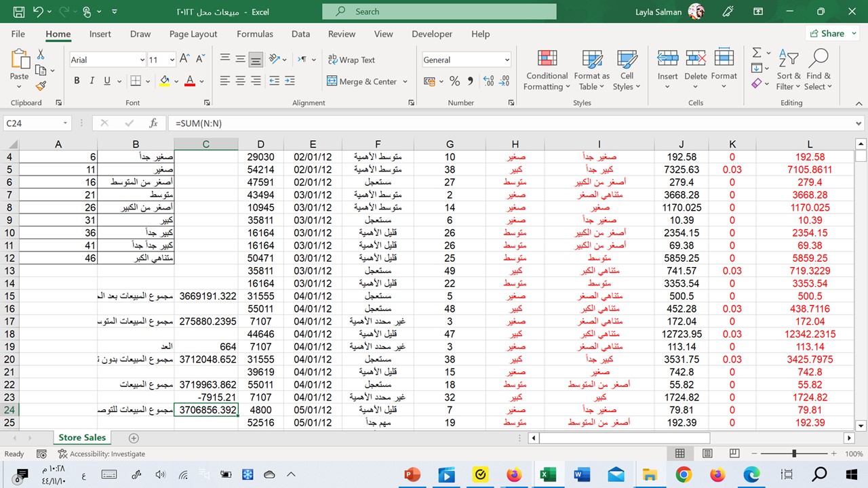The image size is (868, 488).
Task: Switch to the Formulas tab
Action: point(255,34)
